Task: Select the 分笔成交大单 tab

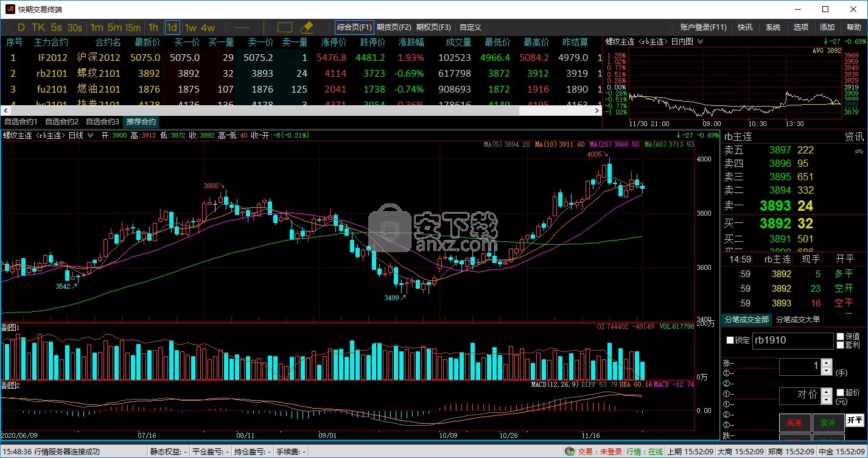Action: pyautogui.click(x=797, y=319)
